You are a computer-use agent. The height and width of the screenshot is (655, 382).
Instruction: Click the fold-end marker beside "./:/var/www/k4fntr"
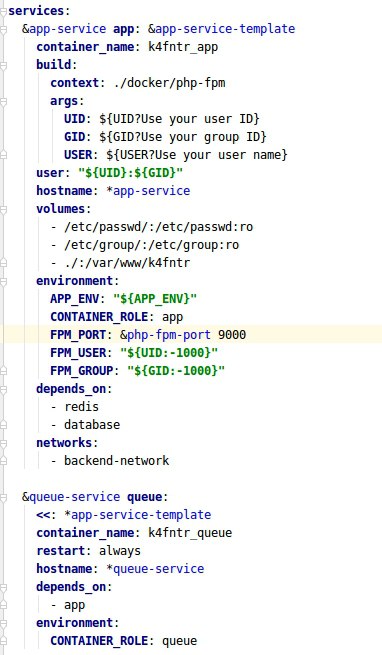pos(3,263)
